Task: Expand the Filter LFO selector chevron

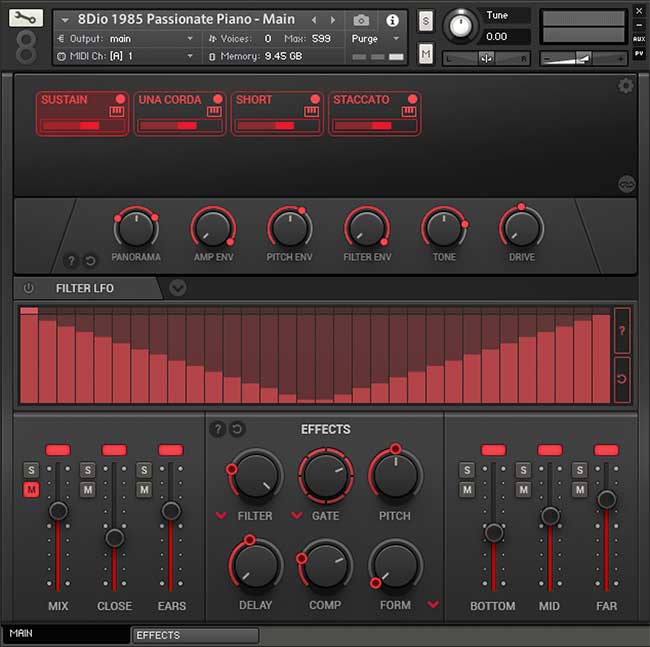Action: click(177, 288)
